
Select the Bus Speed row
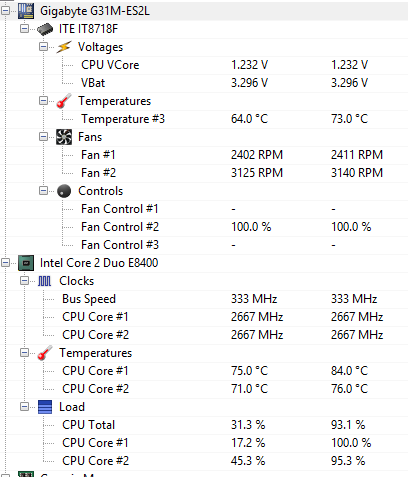click(x=204, y=299)
